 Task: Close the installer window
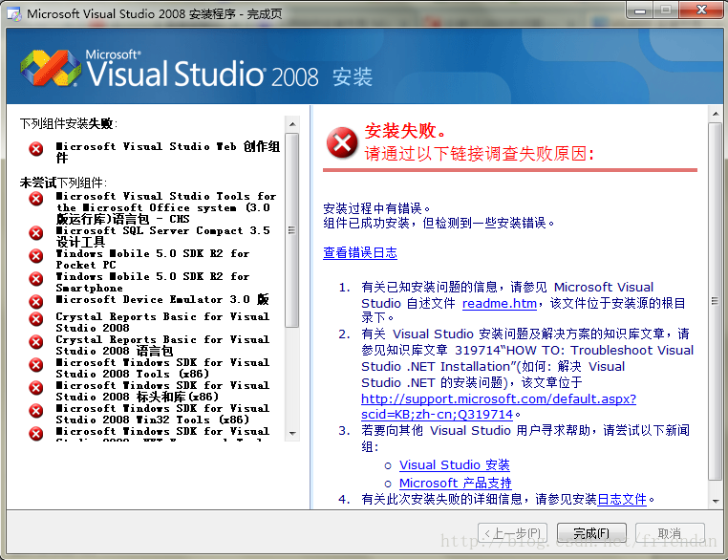coord(701,11)
